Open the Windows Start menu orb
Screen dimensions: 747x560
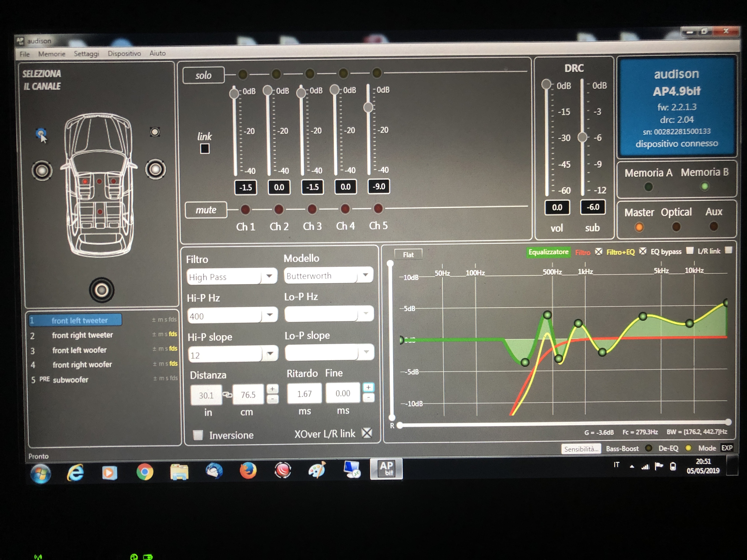click(41, 473)
